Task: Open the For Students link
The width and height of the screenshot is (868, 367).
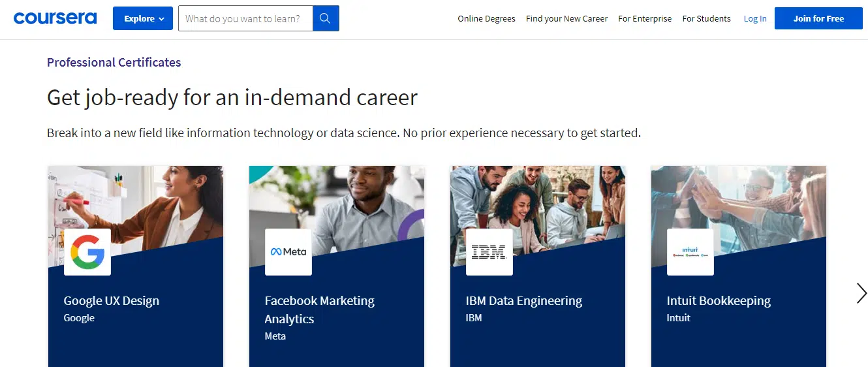Action: tap(706, 18)
